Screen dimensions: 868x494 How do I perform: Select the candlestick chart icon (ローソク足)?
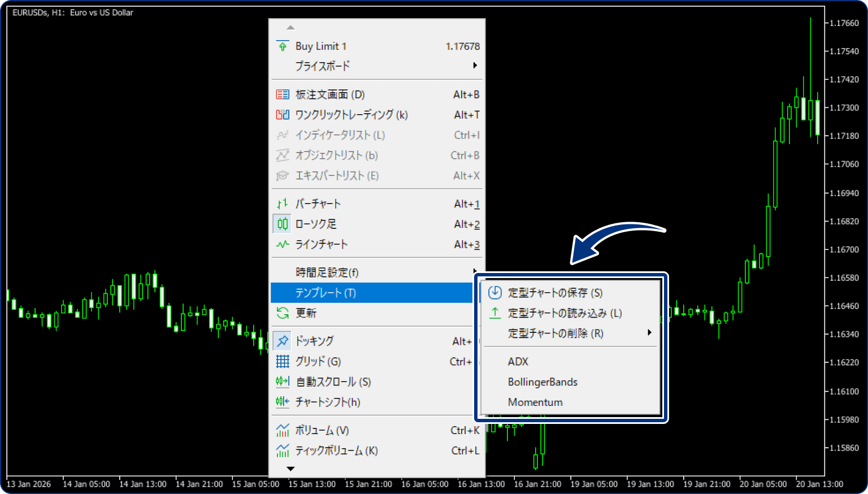(x=282, y=224)
